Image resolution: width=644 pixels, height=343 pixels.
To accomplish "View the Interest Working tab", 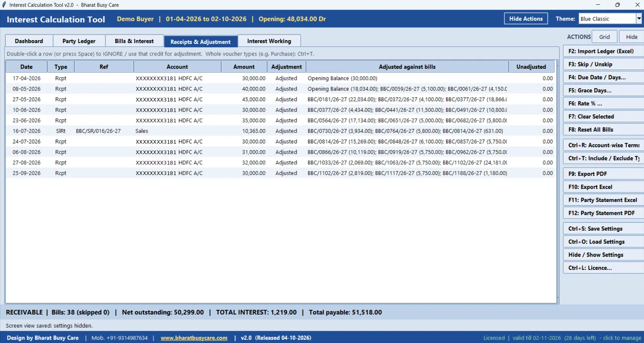I will pyautogui.click(x=269, y=41).
